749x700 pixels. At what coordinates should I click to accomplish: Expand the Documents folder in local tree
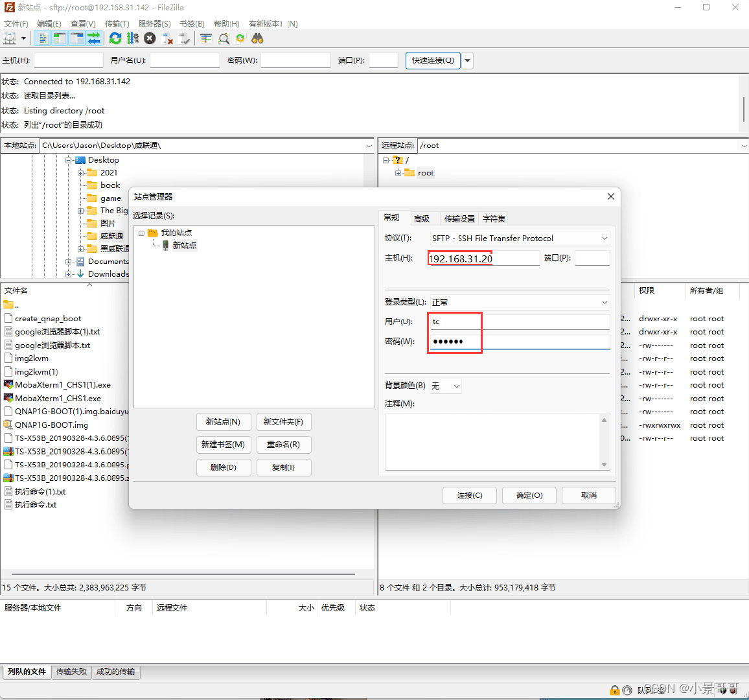coord(68,262)
